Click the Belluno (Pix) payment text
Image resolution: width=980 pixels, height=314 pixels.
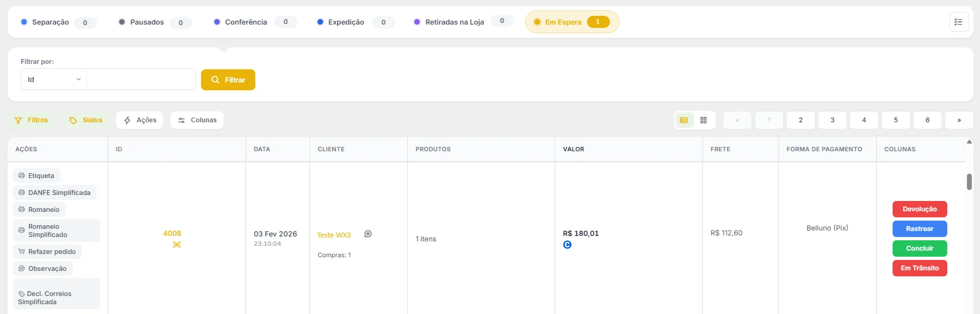click(828, 228)
